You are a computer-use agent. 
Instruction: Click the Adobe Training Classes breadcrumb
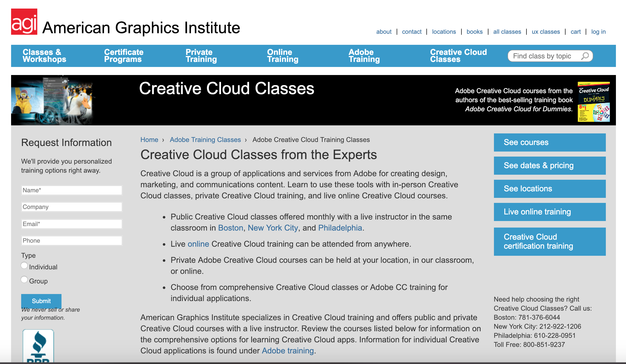tap(205, 140)
